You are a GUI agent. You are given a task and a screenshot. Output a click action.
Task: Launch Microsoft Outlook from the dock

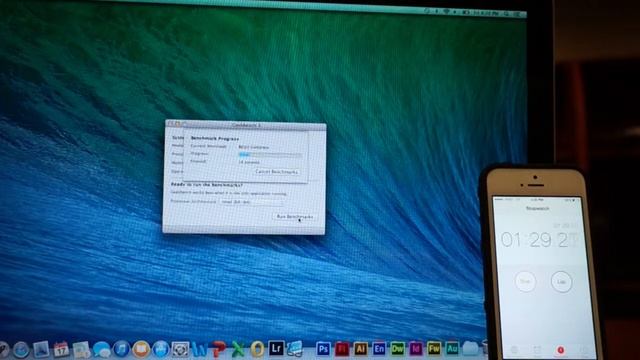tap(257, 349)
